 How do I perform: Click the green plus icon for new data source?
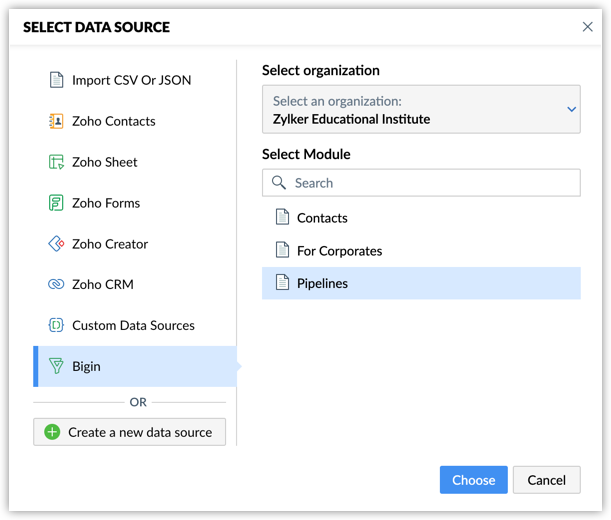(52, 432)
